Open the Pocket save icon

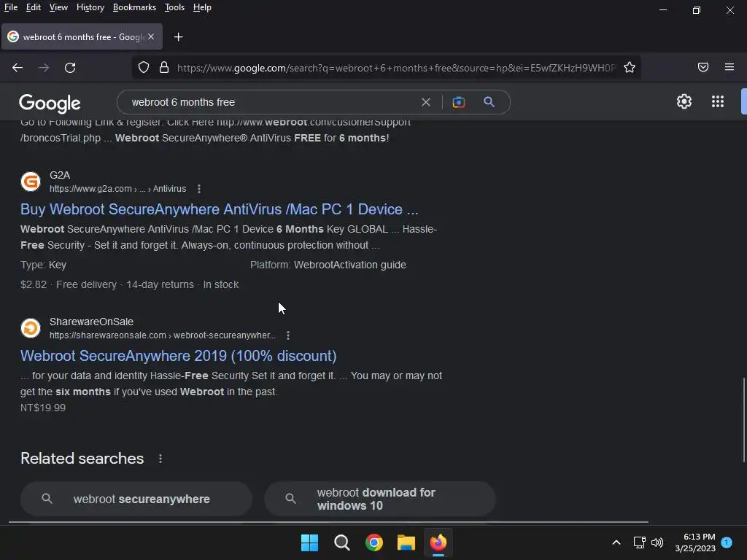(x=703, y=67)
